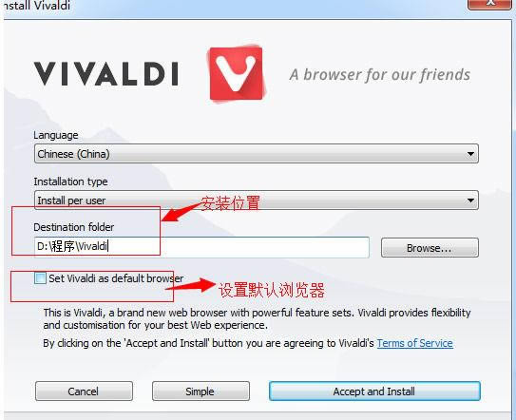
Task: Click the red Vivaldi logo icon
Action: pyautogui.click(x=237, y=74)
